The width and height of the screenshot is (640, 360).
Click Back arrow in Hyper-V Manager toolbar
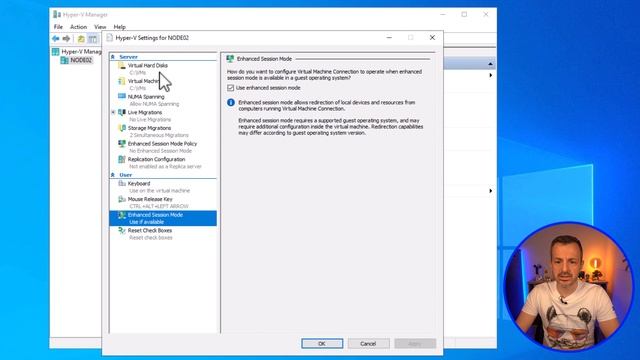pyautogui.click(x=56, y=39)
